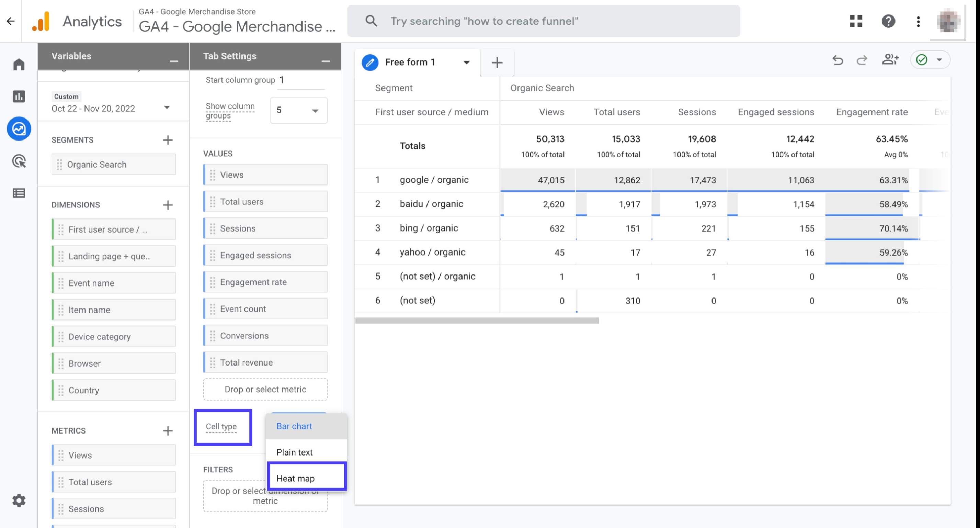This screenshot has width=980, height=528.
Task: Click the Cell type label
Action: [221, 427]
